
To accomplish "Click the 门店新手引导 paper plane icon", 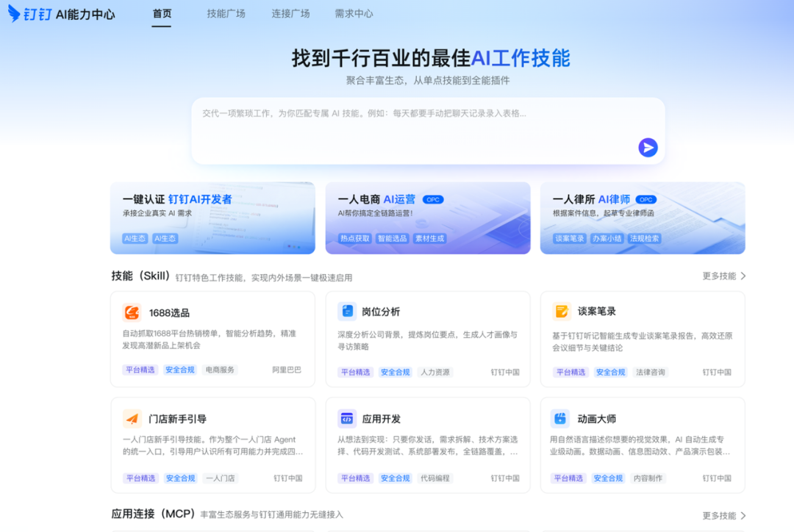I will click(131, 419).
